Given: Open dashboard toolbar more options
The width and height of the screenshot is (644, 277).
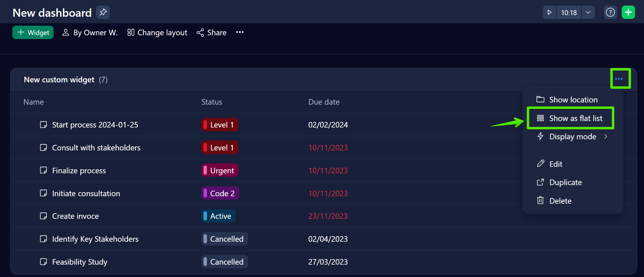Looking at the screenshot, I should point(240,32).
